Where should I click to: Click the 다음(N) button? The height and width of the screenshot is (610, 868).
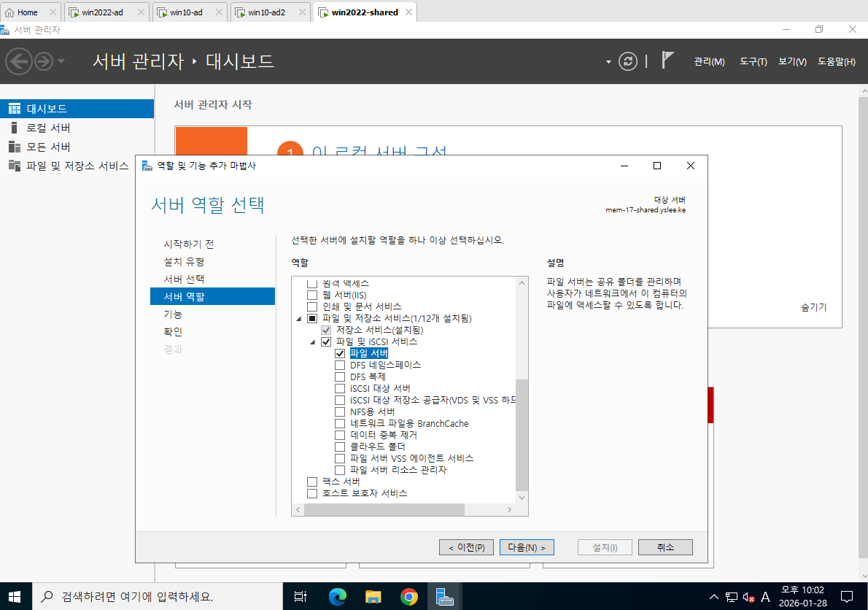tap(527, 547)
